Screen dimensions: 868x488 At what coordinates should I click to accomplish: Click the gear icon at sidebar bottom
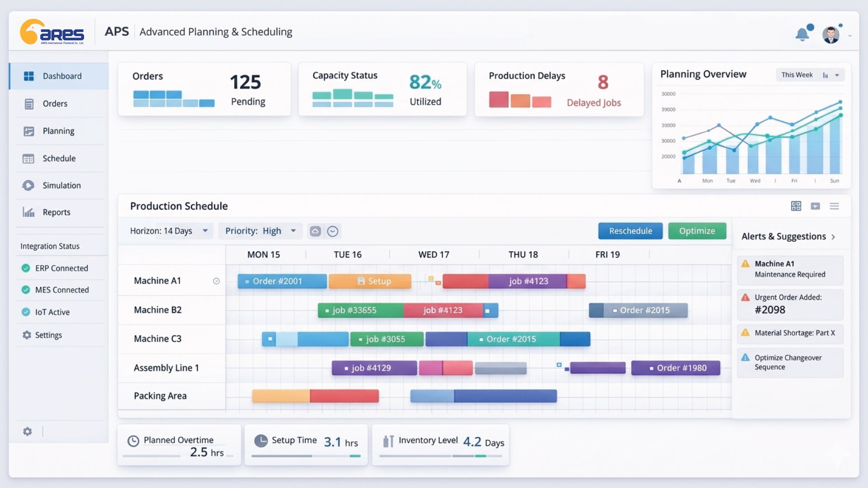(28, 432)
